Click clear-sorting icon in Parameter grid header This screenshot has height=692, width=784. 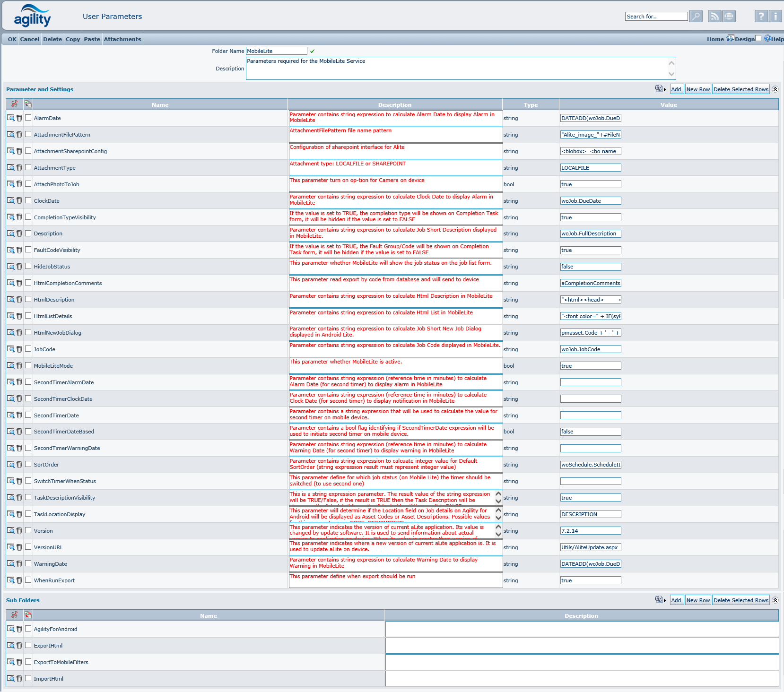tap(15, 104)
